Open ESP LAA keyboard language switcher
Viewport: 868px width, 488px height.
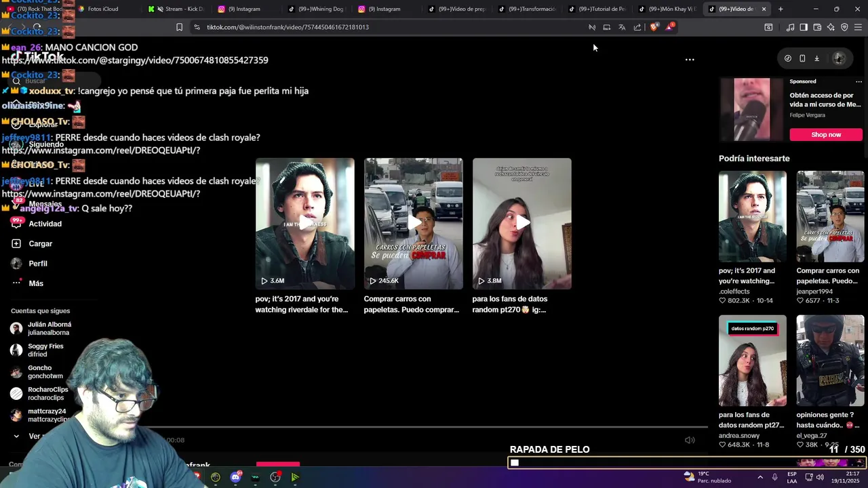click(x=792, y=477)
